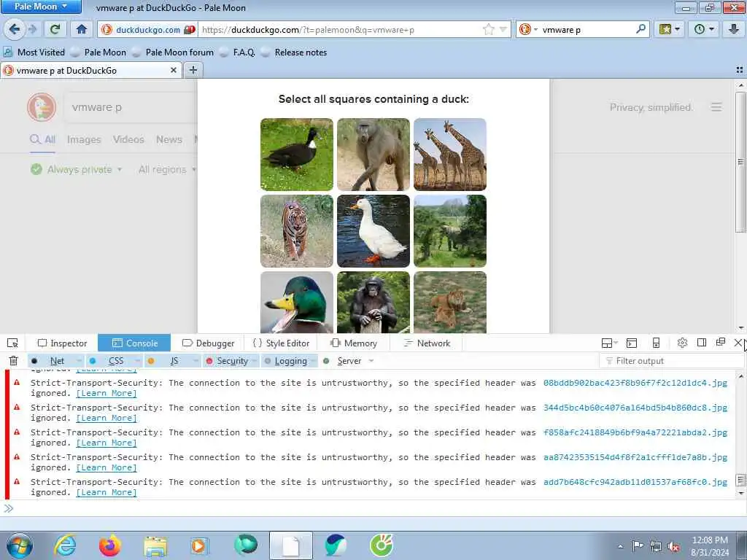
Task: Open the Windows Start menu
Action: [20, 545]
